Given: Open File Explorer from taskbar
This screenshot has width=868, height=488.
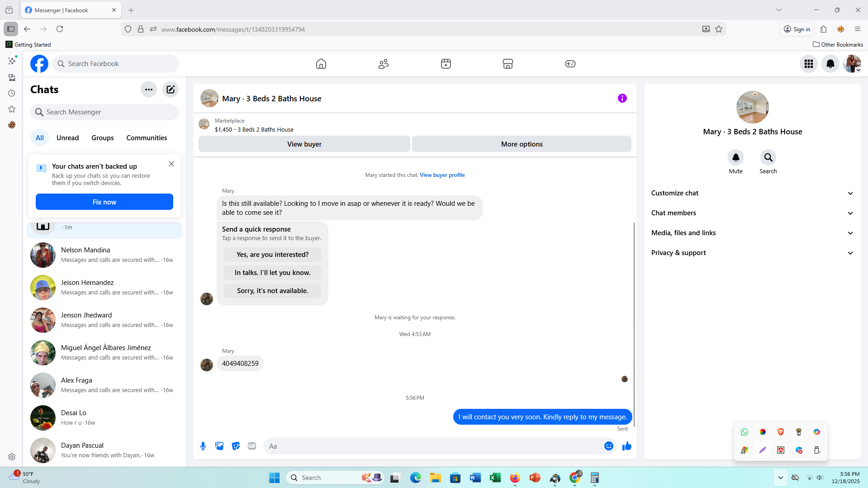Looking at the screenshot, I should 435,478.
